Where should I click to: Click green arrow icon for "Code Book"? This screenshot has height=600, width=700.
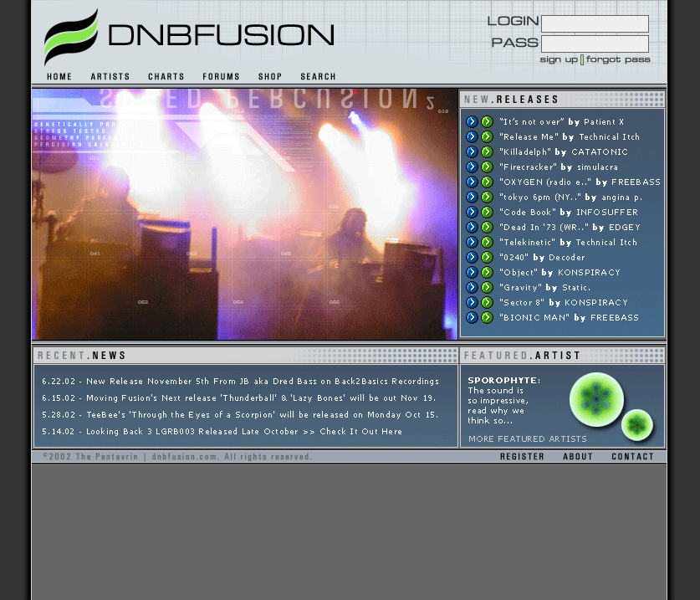point(487,213)
